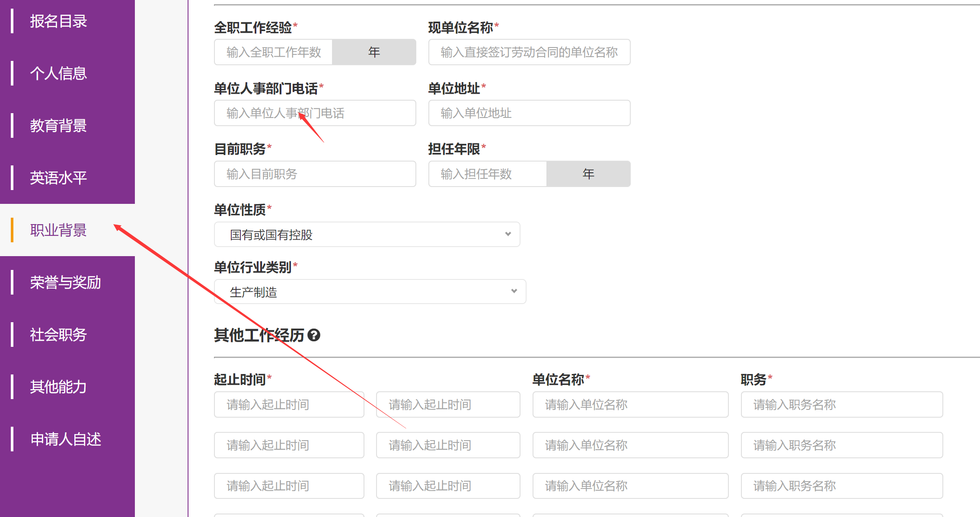
Task: Focus first-row start 起止时间 input
Action: tap(289, 405)
